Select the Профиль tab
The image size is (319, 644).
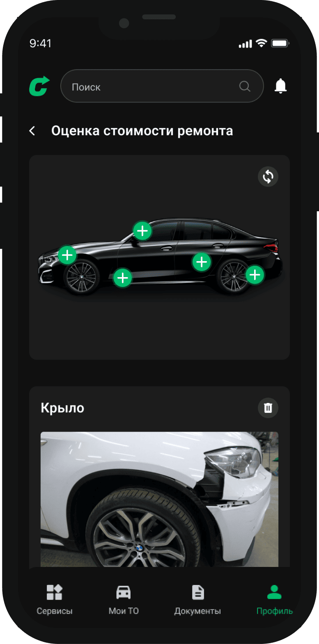[x=274, y=599]
